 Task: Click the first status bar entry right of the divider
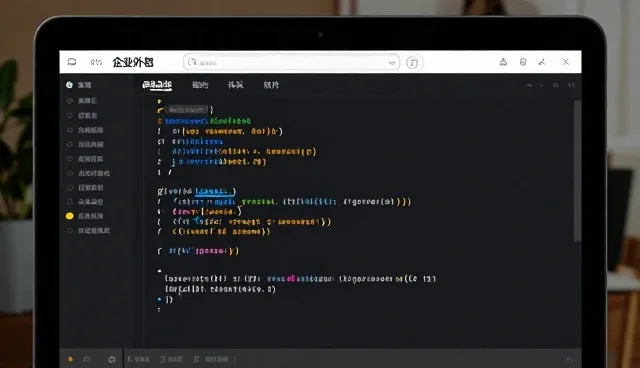[x=138, y=359]
